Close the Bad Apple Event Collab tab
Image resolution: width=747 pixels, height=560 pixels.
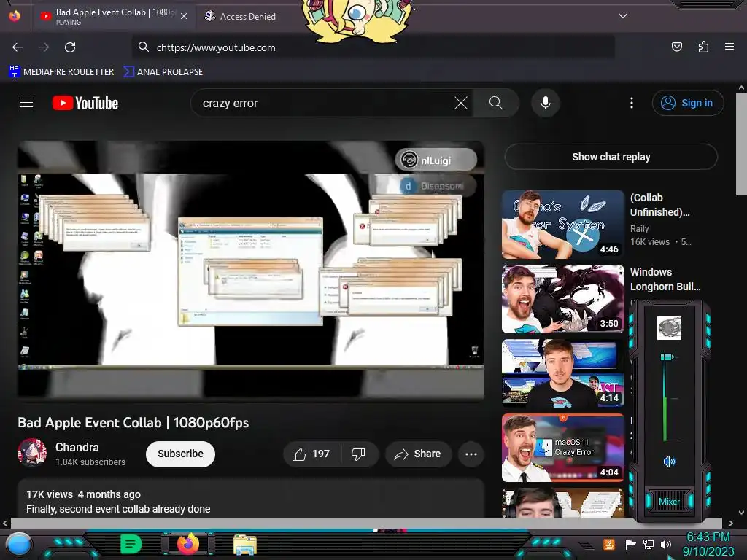(x=184, y=16)
